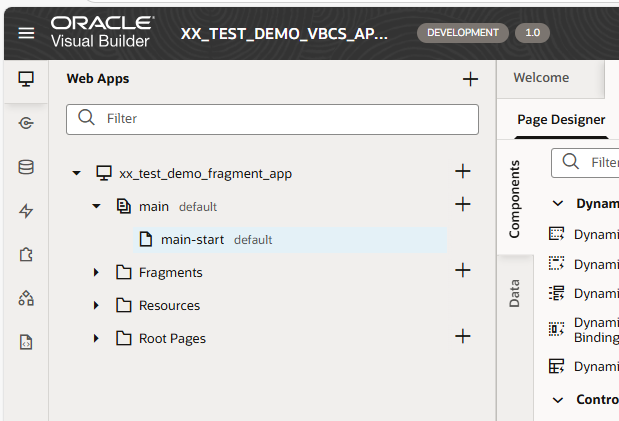Open the Source code file icon in sidebar
The height and width of the screenshot is (421, 619).
(x=26, y=342)
